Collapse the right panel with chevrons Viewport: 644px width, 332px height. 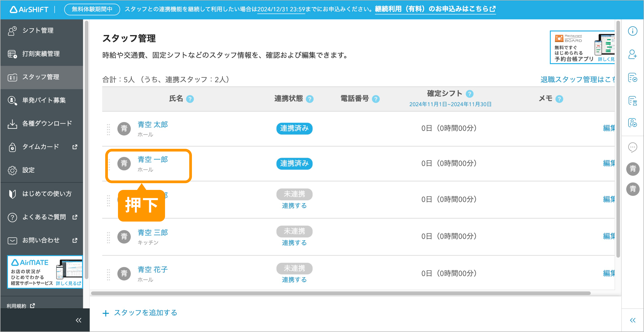[633, 320]
